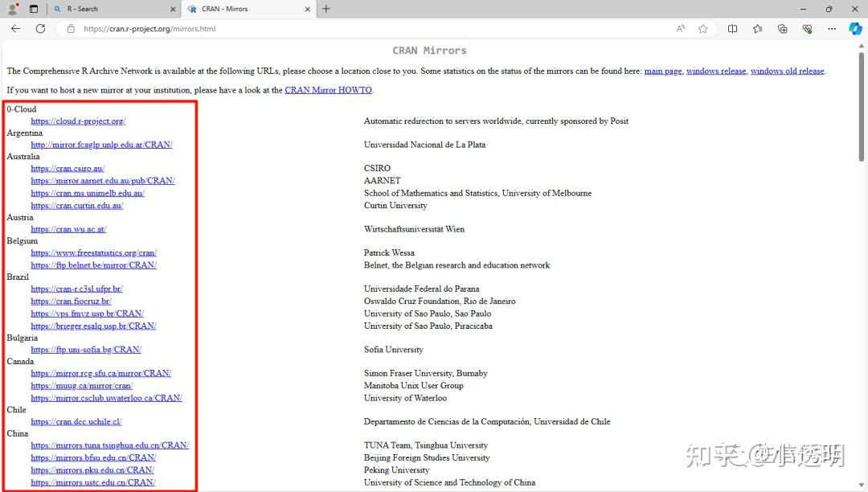Open the Tsinghua tuna mirror link
868x492 pixels.
point(109,445)
